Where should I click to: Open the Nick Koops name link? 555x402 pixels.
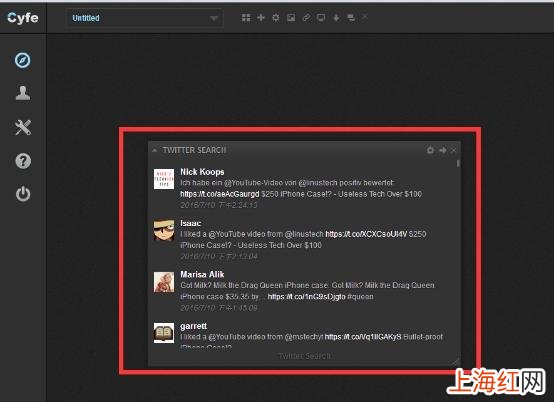click(202, 172)
